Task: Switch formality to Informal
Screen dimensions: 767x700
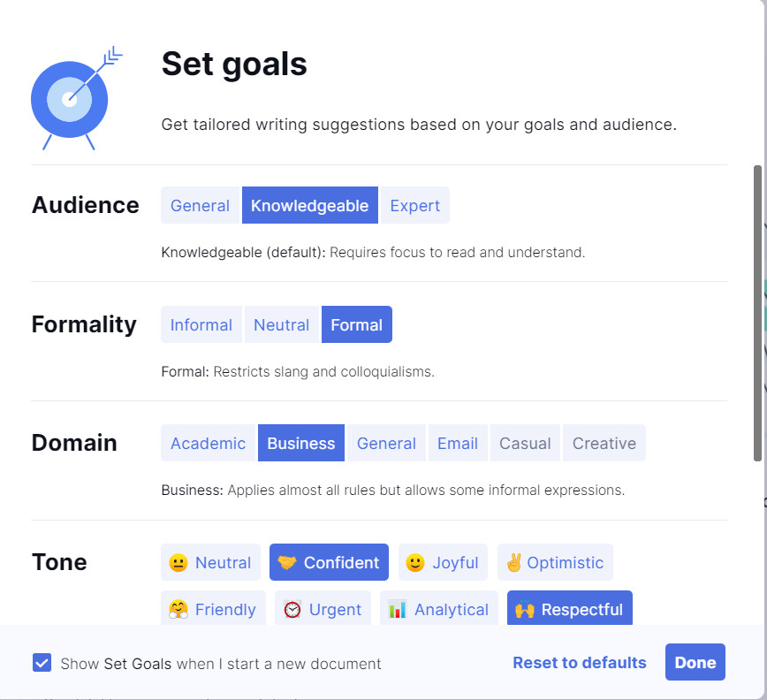Action: pyautogui.click(x=201, y=324)
